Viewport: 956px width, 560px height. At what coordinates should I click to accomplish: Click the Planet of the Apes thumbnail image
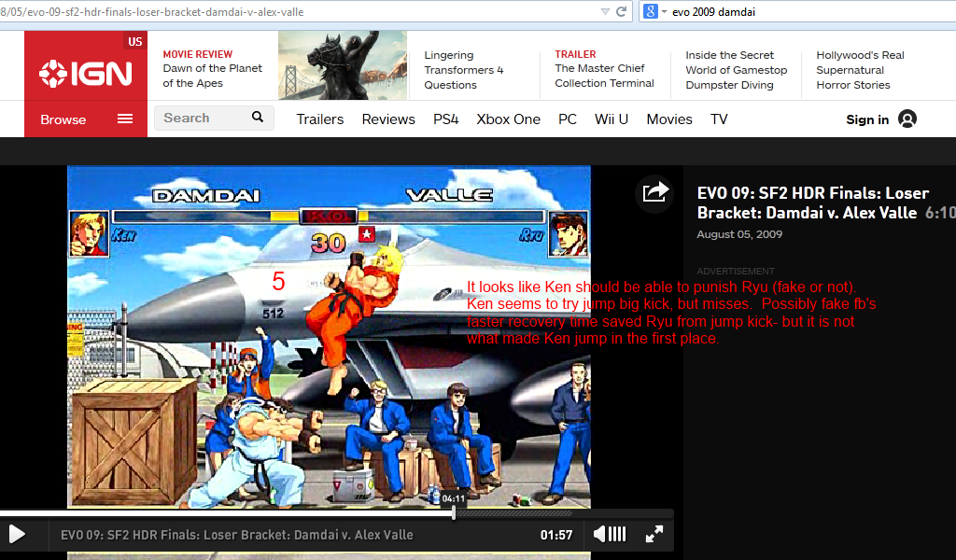(x=343, y=65)
